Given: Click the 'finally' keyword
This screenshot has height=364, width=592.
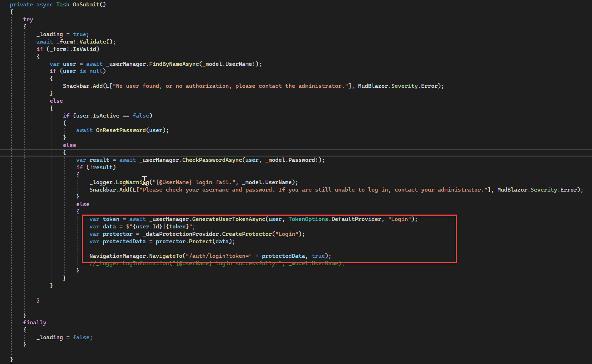Looking at the screenshot, I should [35, 323].
